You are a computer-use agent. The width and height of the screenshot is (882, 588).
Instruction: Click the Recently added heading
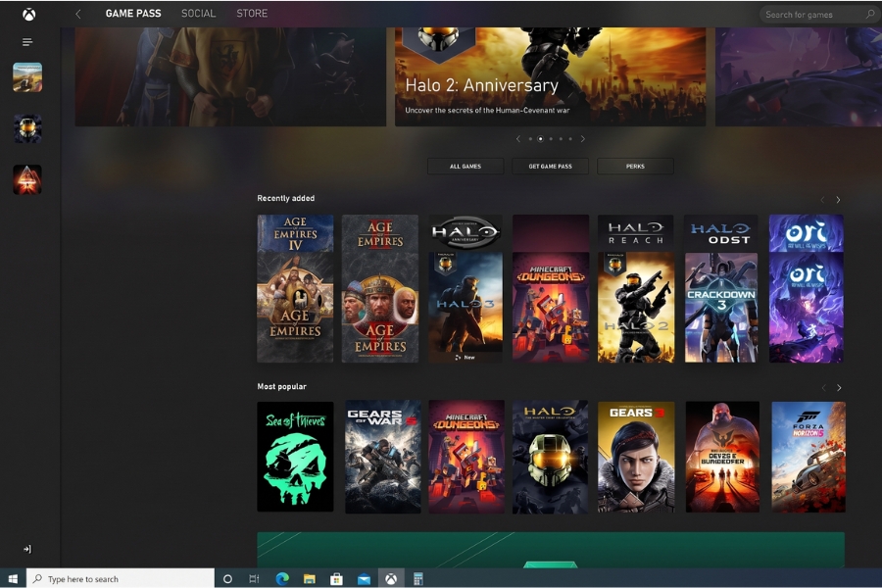pyautogui.click(x=286, y=198)
